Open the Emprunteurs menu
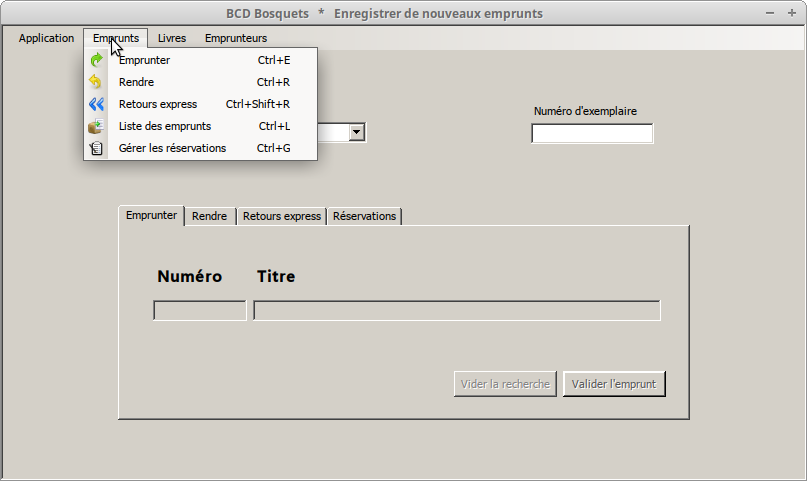This screenshot has height=481, width=807. pos(236,38)
